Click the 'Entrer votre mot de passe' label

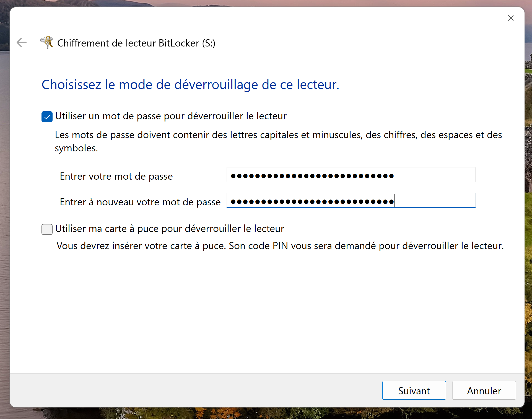(116, 176)
